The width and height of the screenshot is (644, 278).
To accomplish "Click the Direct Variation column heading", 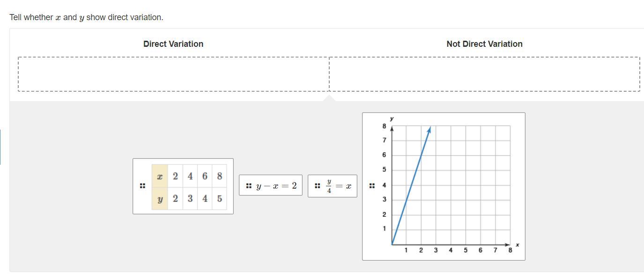I will tap(173, 44).
